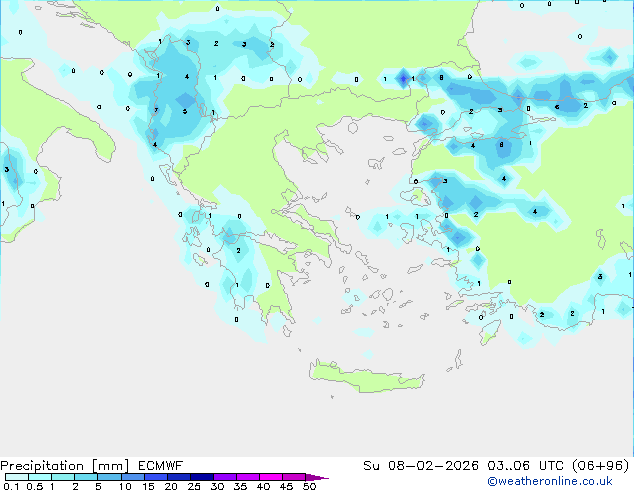
Task: Select the 2–5 mm legend swatch
Action: (86, 477)
